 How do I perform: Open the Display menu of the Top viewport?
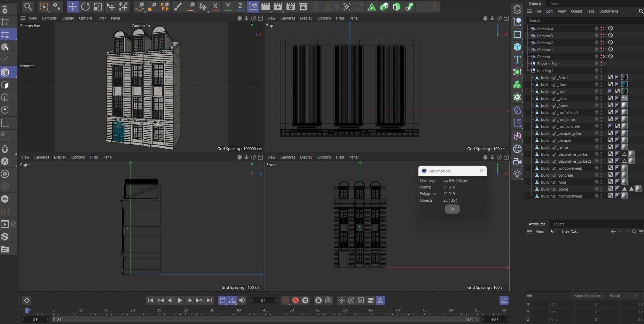306,18
